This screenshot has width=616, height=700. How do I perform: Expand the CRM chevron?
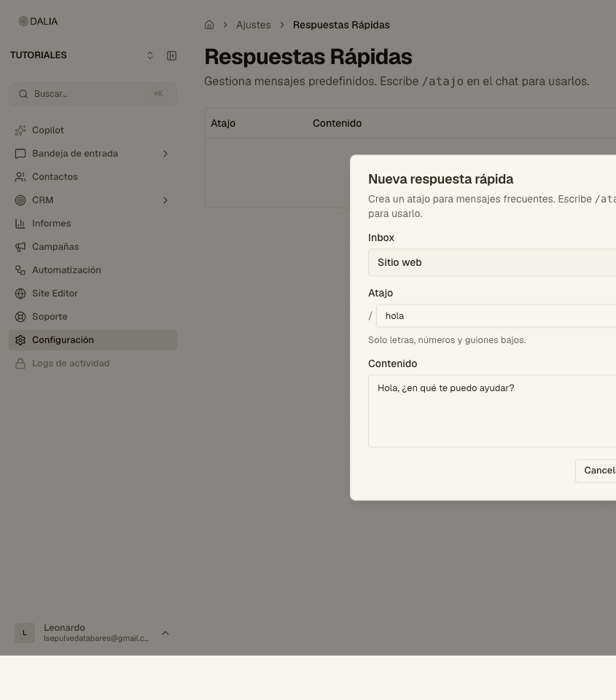[165, 200]
